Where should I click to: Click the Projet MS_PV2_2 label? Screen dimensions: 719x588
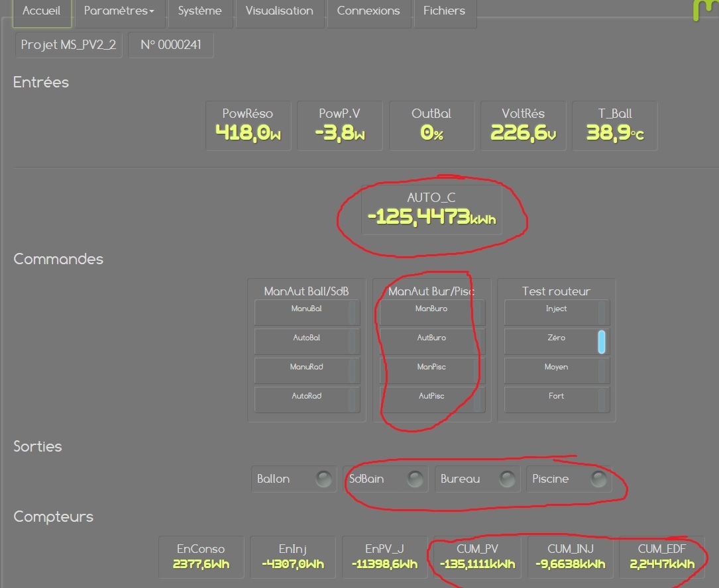69,45
